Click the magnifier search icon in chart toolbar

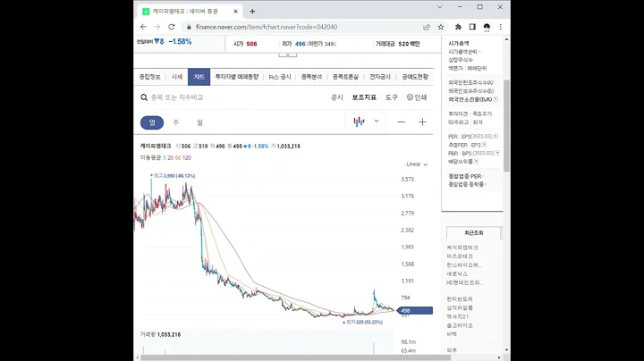pyautogui.click(x=144, y=97)
